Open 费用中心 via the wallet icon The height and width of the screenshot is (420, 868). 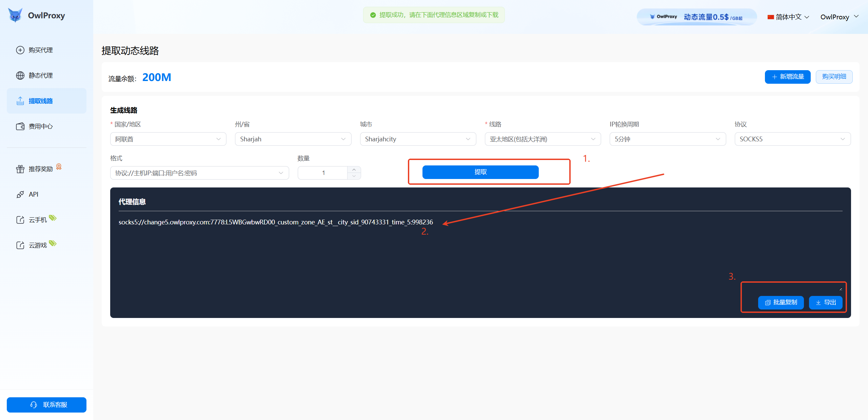click(20, 126)
